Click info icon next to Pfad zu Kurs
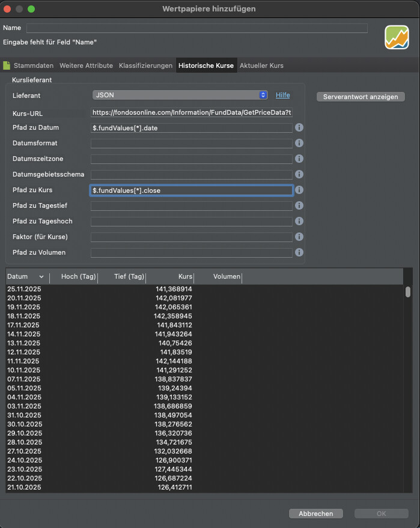Image resolution: width=420 pixels, height=528 pixels. point(299,190)
